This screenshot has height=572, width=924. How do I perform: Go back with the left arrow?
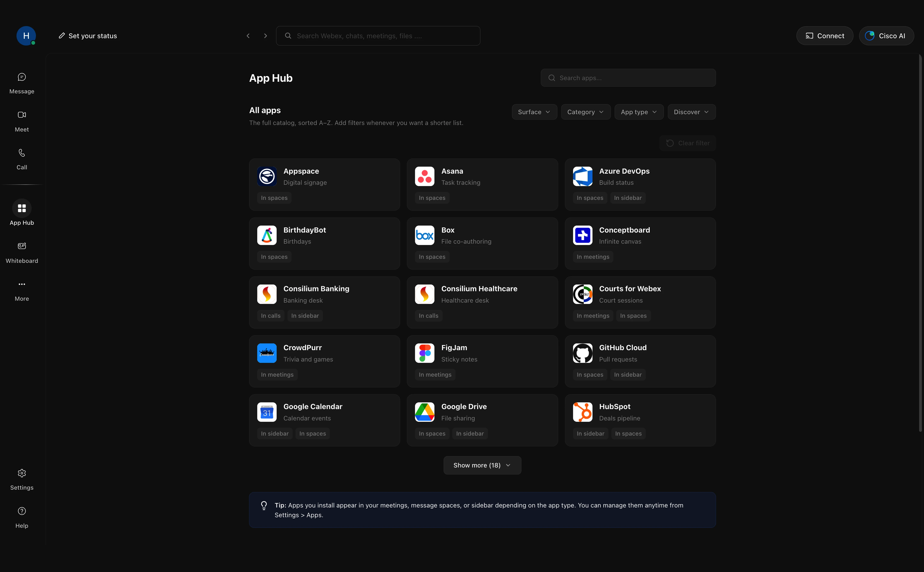coord(248,36)
